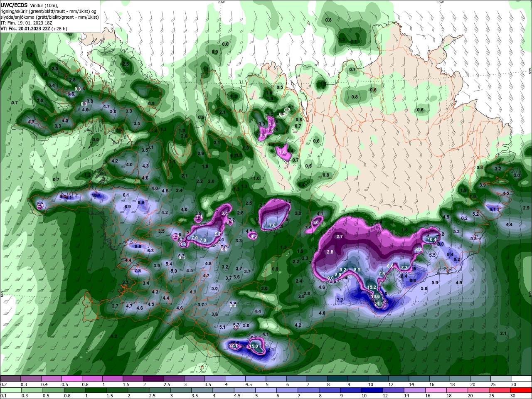
Task: Click the '0.1' label in the bottom legend
Action: (x=4, y=396)
